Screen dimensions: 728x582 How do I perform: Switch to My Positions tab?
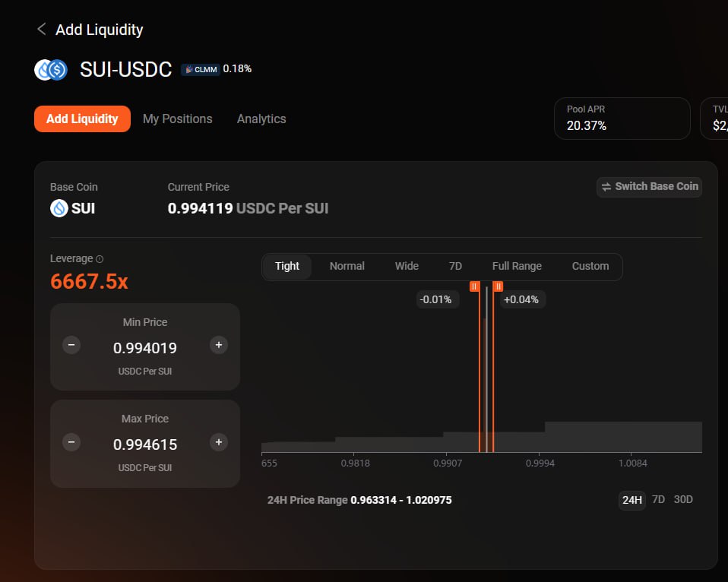pos(177,119)
